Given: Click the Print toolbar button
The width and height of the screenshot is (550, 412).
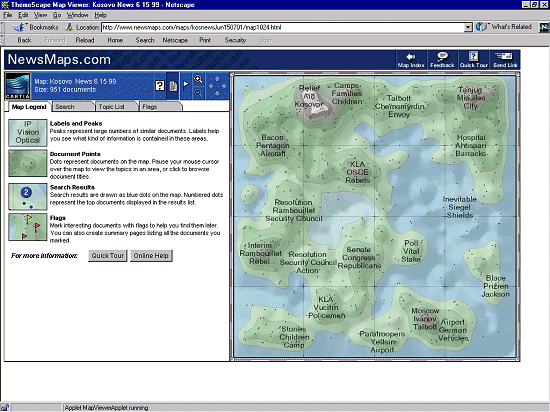Looking at the screenshot, I should [205, 40].
